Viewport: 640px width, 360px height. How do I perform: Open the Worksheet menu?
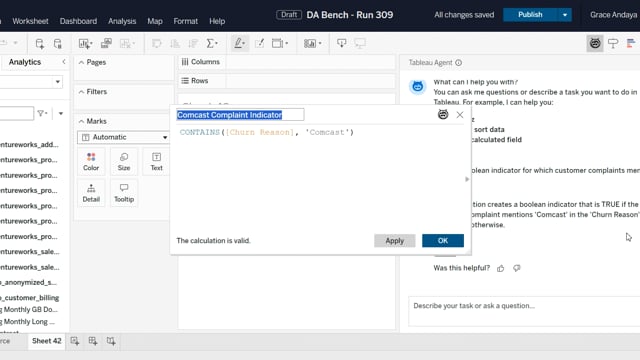pyautogui.click(x=30, y=21)
